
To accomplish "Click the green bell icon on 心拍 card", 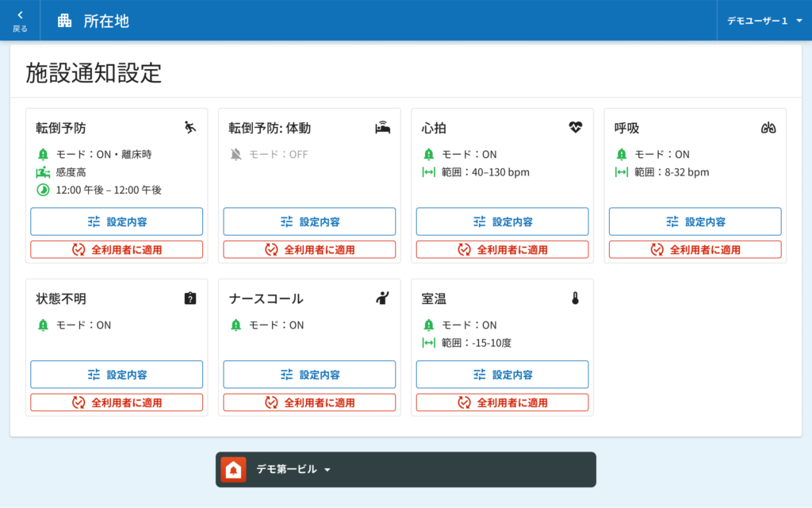I will [429, 154].
